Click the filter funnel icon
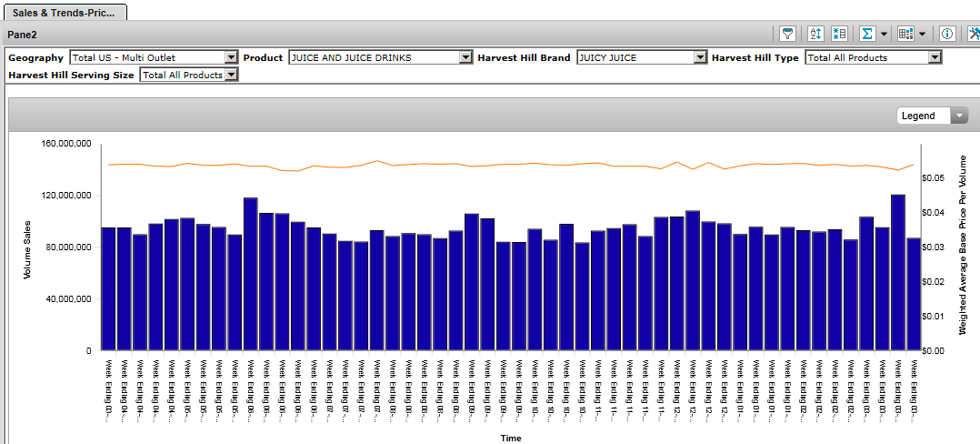Image resolution: width=980 pixels, height=444 pixels. point(788,34)
